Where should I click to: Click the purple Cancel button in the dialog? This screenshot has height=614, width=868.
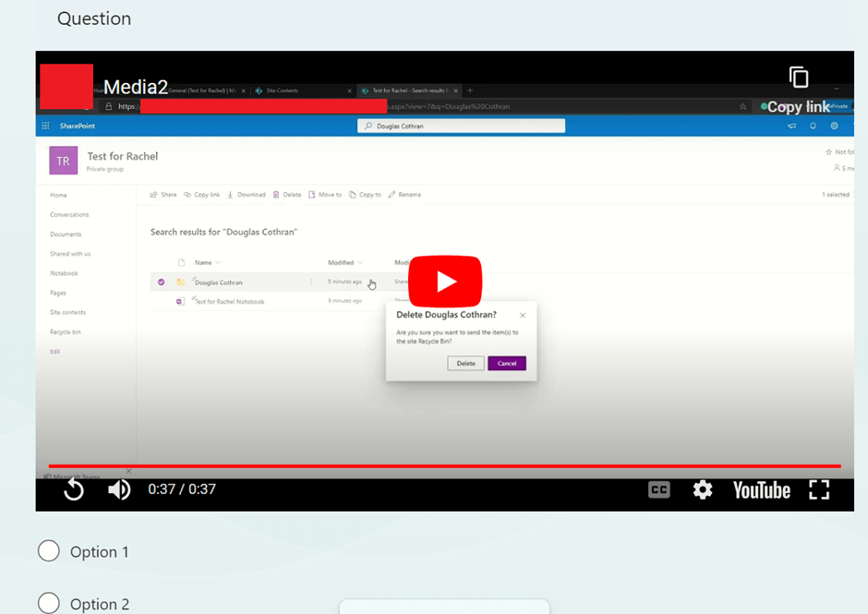pos(507,363)
